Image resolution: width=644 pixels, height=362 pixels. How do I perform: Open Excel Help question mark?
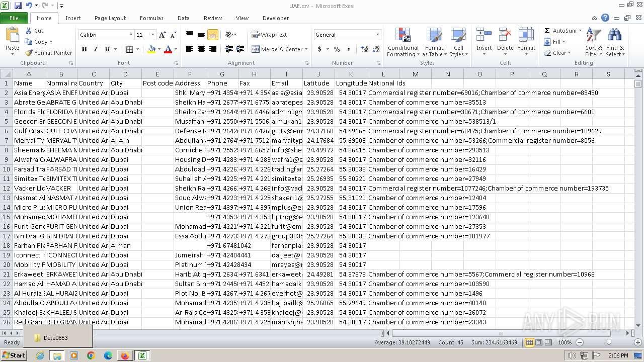click(x=605, y=18)
